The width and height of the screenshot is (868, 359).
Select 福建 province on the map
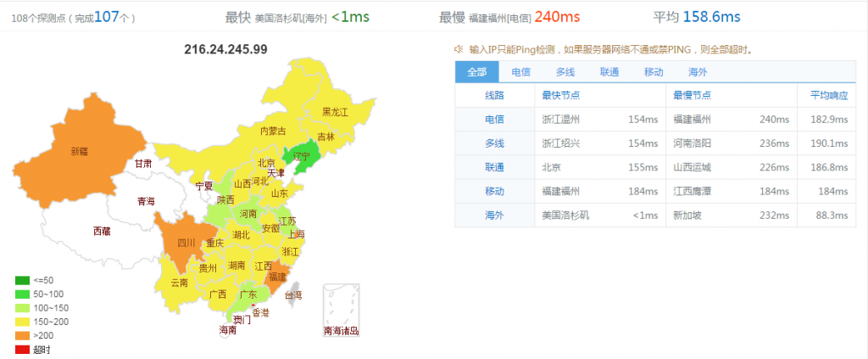[x=278, y=276]
